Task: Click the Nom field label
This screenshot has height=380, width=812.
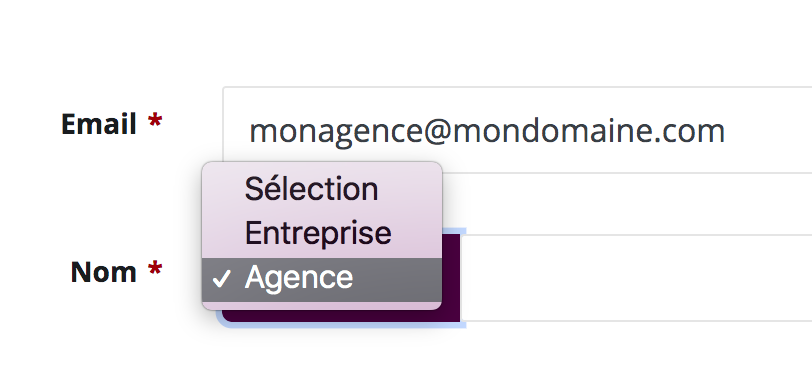Action: pyautogui.click(x=103, y=272)
